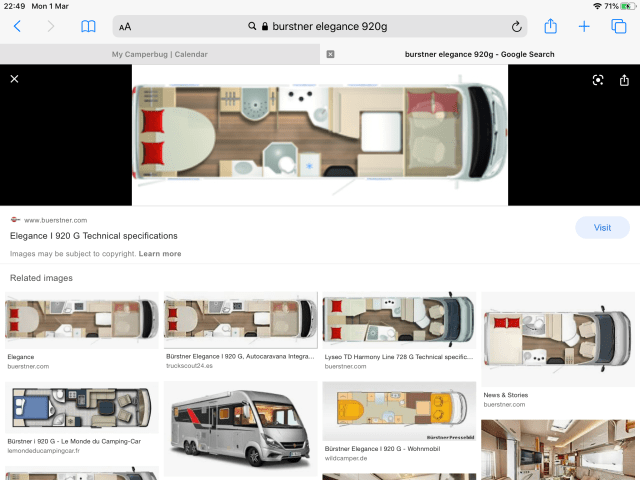Tap the Bürstner i 920 G - Le Monde caption

(x=74, y=441)
